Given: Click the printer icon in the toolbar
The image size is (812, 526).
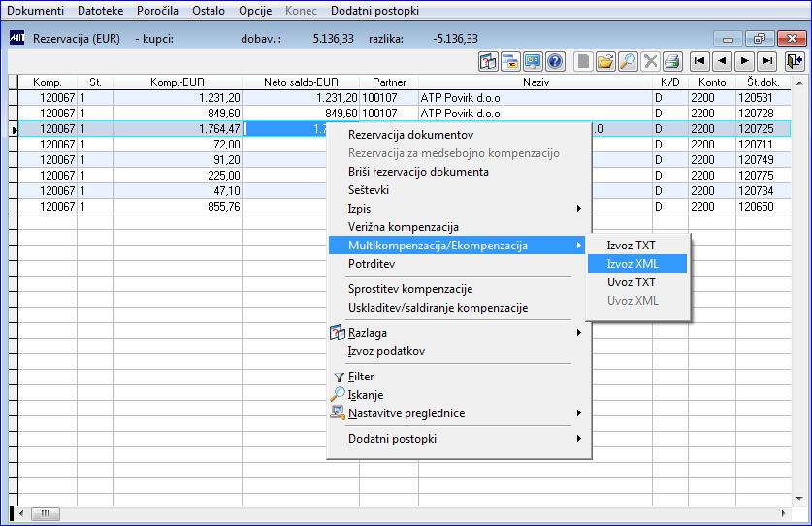Looking at the screenshot, I should 672,62.
